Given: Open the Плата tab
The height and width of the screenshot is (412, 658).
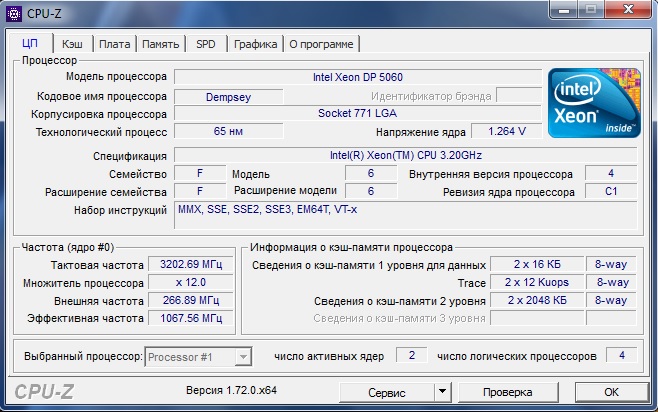Looking at the screenshot, I should [x=114, y=44].
